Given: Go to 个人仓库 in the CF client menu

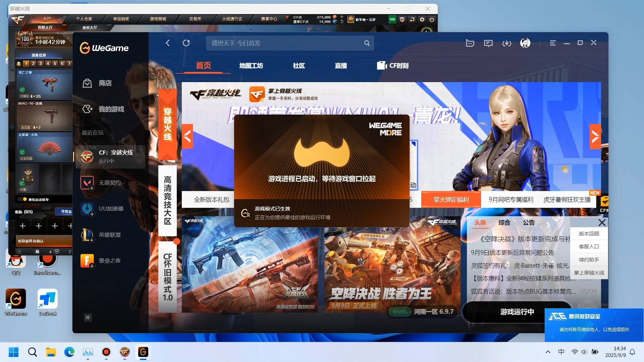Looking at the screenshot, I should pos(84,19).
